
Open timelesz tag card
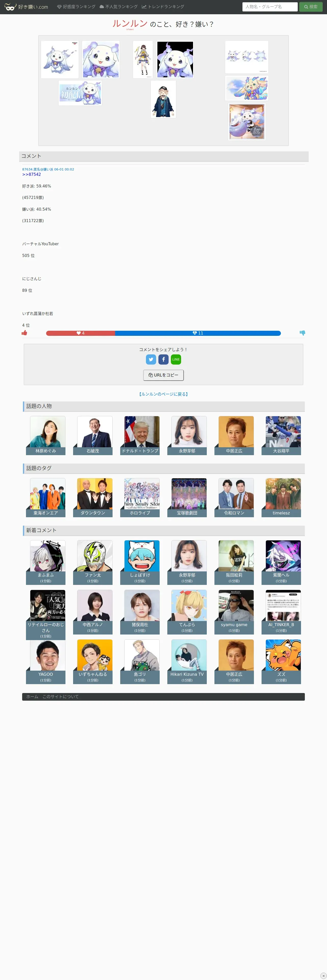point(281,498)
